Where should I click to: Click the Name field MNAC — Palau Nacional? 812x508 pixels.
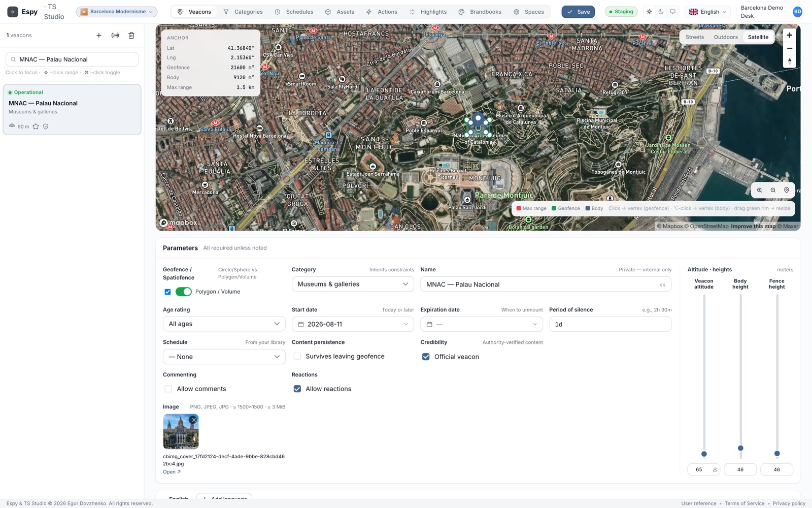pyautogui.click(x=546, y=284)
